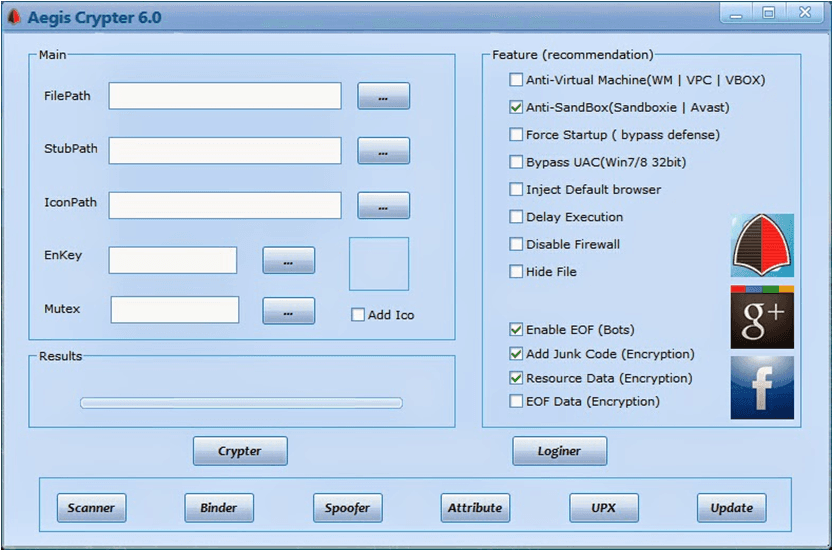The height and width of the screenshot is (550, 832).
Task: Toggle Bypass UAC checkbox
Action: tap(516, 162)
